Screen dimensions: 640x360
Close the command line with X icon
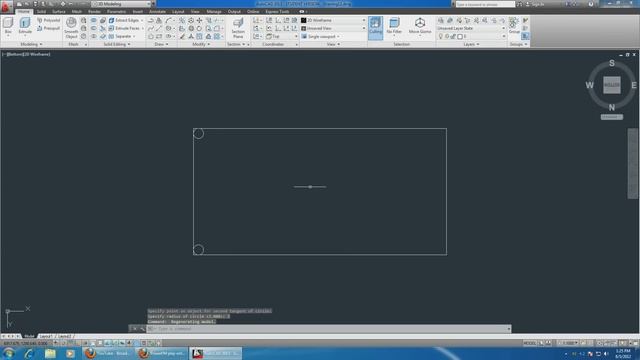134,329
